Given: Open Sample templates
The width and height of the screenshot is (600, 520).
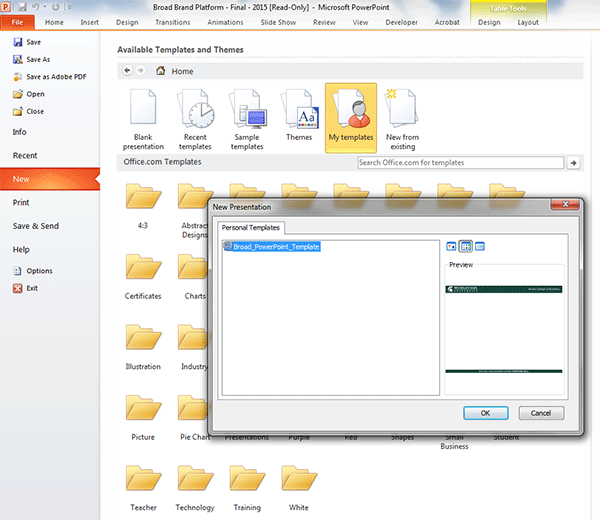Looking at the screenshot, I should click(x=247, y=119).
